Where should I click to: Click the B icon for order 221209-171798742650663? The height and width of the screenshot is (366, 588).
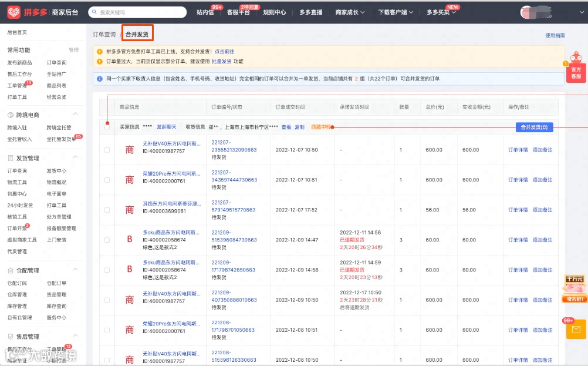(x=129, y=269)
